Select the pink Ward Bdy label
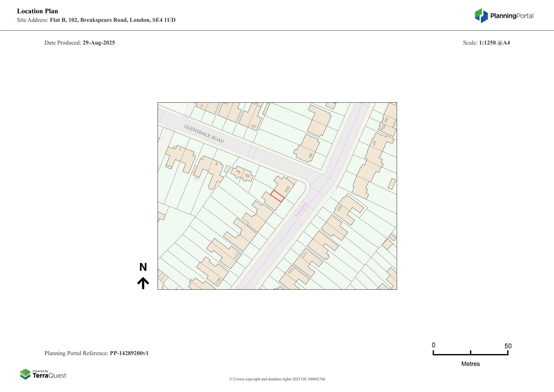Screen dimensions: 554x392 coord(301,210)
